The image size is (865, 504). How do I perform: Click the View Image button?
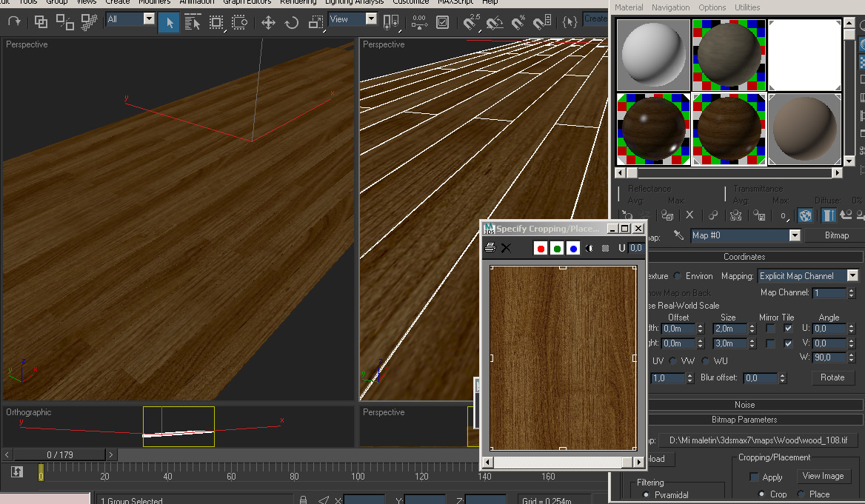[x=823, y=476]
